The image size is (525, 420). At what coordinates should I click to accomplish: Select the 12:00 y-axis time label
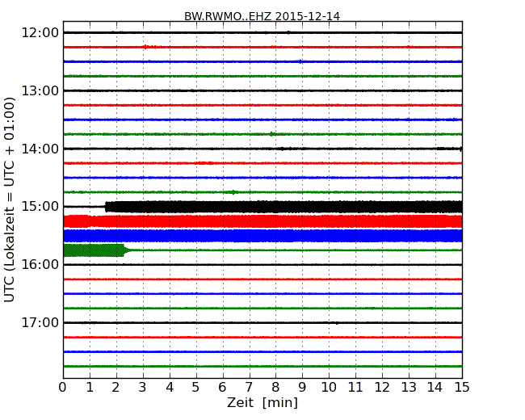[40, 33]
